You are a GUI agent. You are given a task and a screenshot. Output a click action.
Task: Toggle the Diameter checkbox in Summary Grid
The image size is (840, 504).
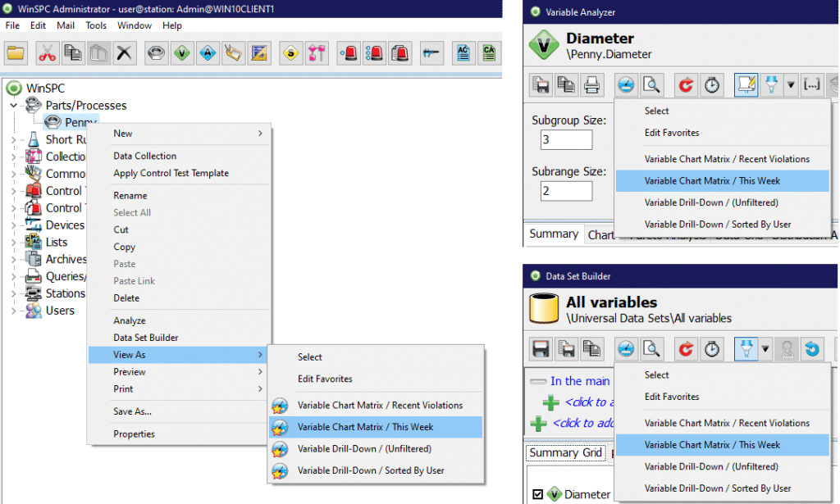tap(538, 494)
